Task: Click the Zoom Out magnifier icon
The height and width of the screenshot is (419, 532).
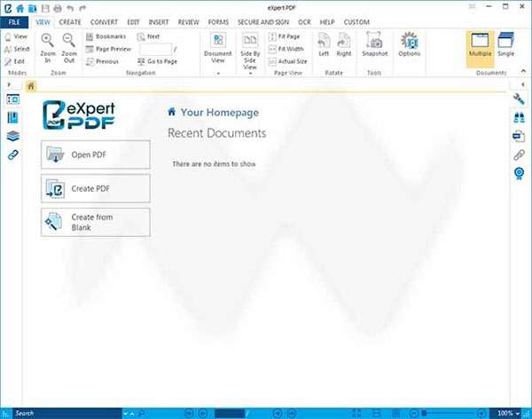Action: [x=69, y=41]
